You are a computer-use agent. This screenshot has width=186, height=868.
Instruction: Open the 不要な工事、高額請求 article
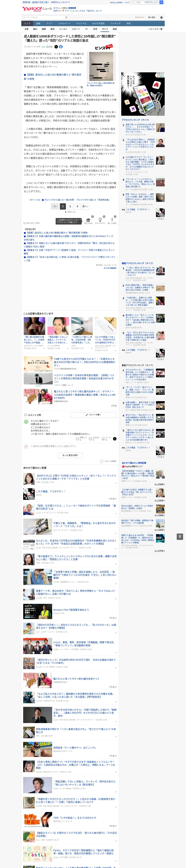[x=85, y=525]
